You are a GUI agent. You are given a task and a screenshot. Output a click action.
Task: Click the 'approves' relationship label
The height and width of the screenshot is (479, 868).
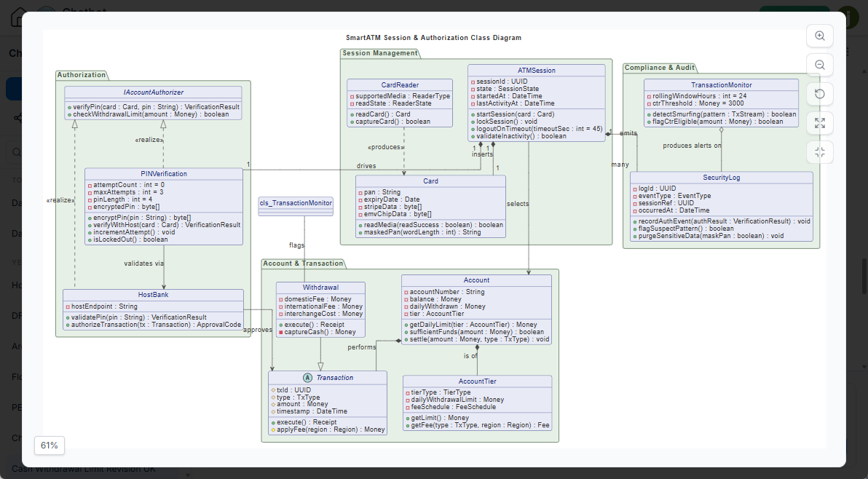258,330
